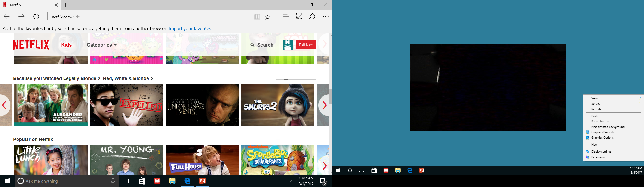The height and width of the screenshot is (187, 644).
Task: Open Edge's More (three dots) menu
Action: point(326,17)
